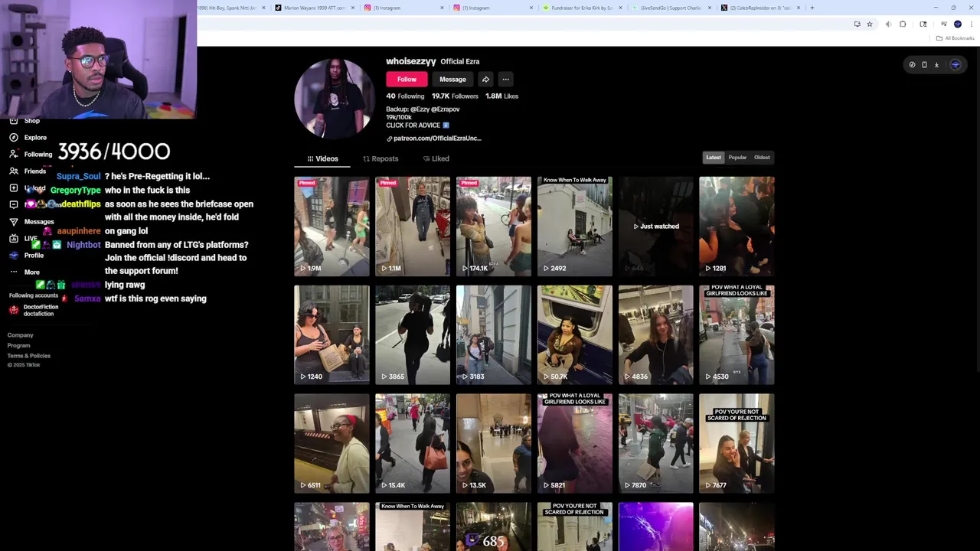Open the Profile avatar icon in sidebar
Image resolution: width=980 pixels, height=551 pixels.
point(14,255)
